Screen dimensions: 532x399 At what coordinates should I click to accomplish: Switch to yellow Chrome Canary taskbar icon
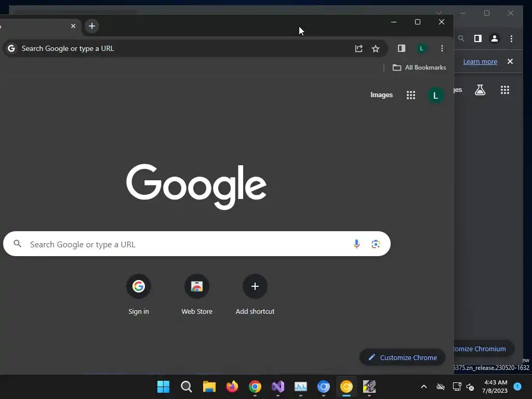point(347,387)
